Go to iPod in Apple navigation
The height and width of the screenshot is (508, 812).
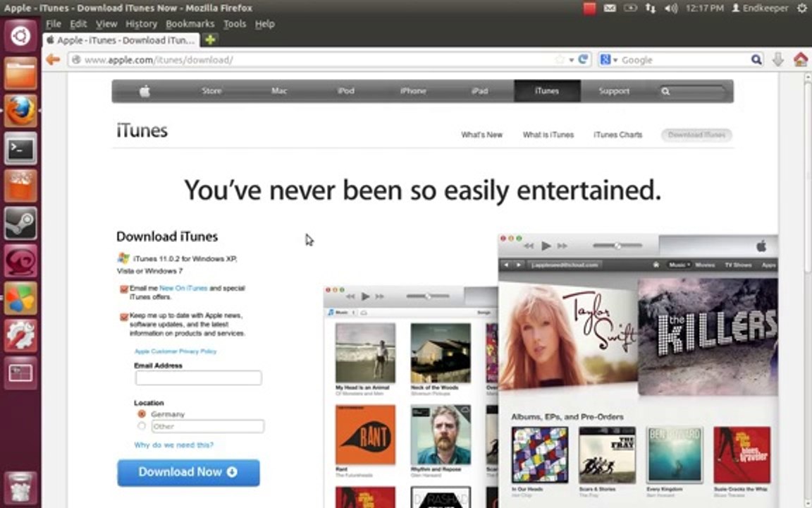point(346,91)
